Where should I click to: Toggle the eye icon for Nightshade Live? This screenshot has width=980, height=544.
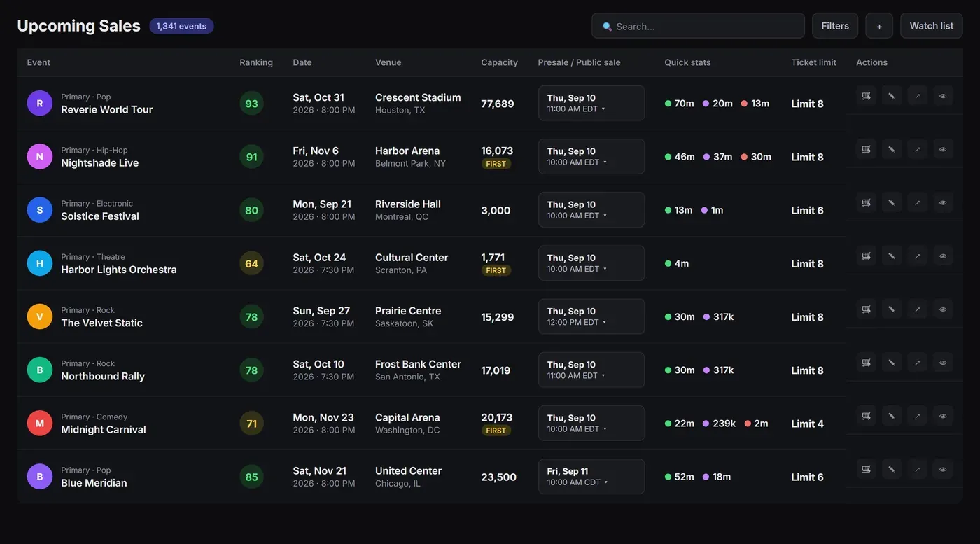(x=943, y=149)
